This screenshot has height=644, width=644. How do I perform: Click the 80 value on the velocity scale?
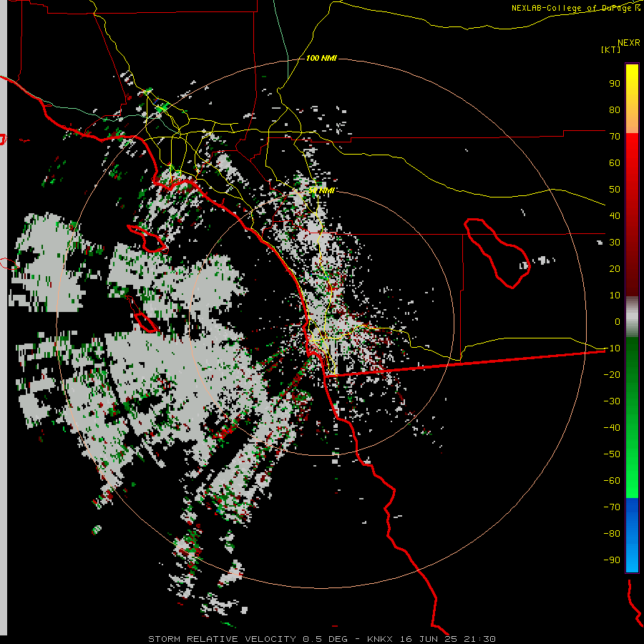pos(615,109)
